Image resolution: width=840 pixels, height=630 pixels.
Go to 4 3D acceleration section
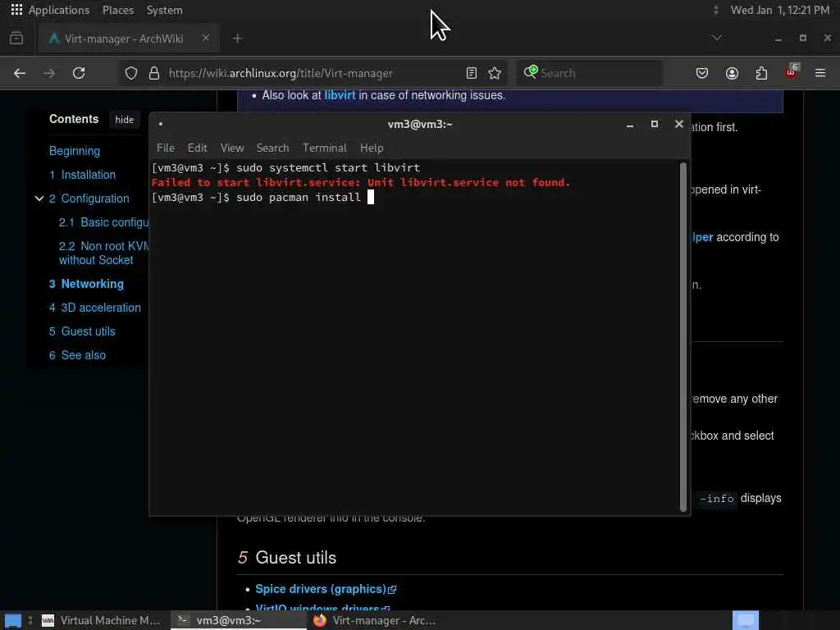click(x=95, y=308)
